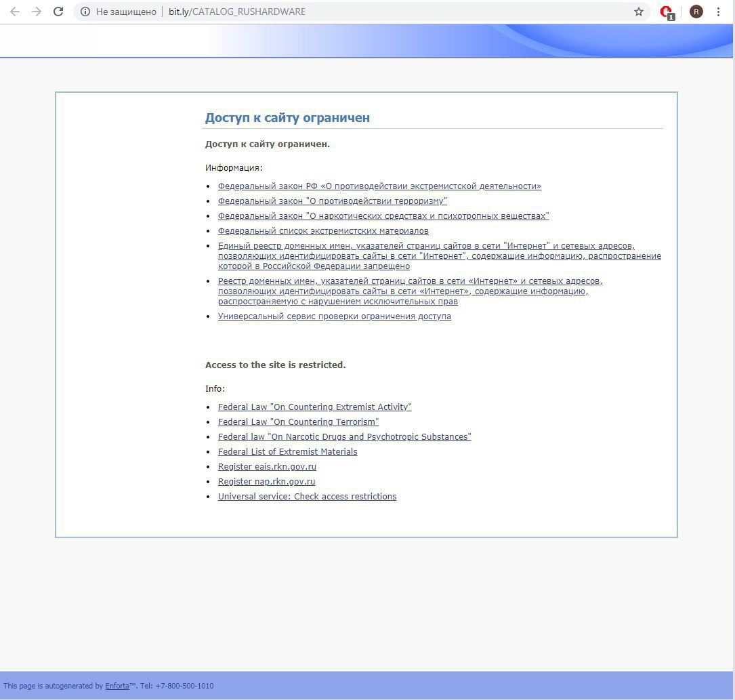
Task: Open link 'О наркотических средствах и психотропных веществах'
Action: pyautogui.click(x=383, y=216)
